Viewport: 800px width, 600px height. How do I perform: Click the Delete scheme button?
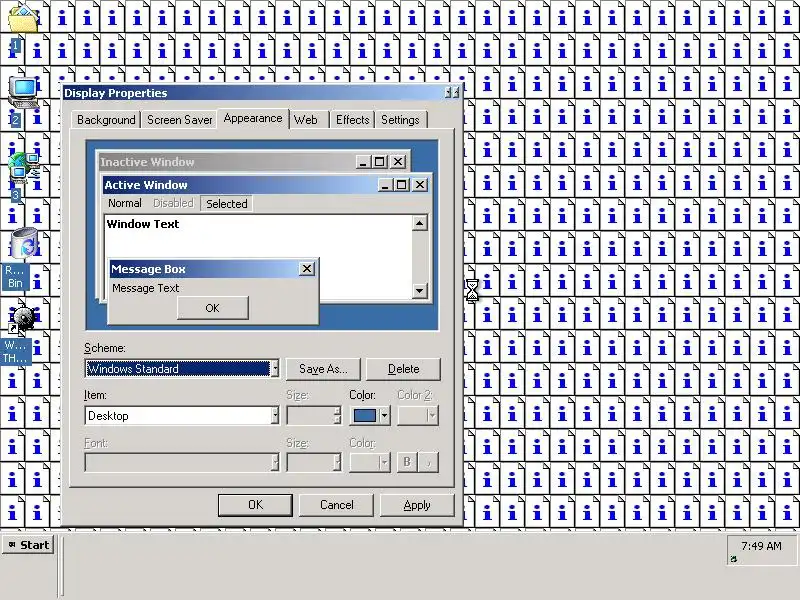pos(404,369)
